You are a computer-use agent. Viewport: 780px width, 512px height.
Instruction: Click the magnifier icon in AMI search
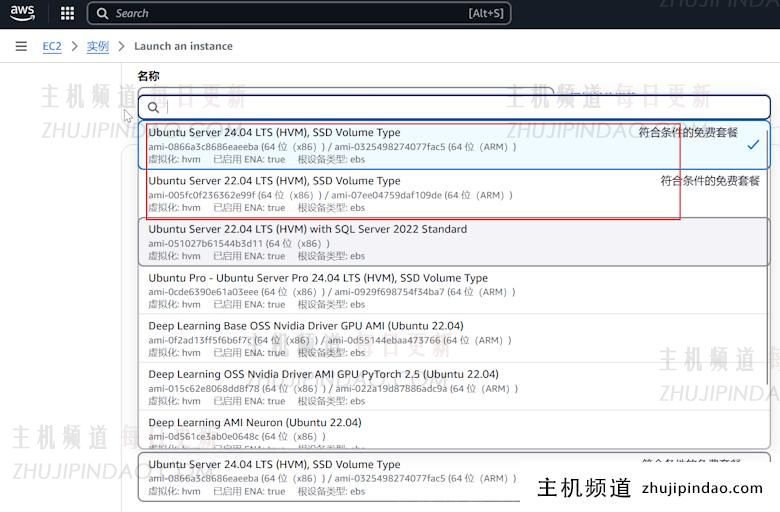click(x=153, y=107)
